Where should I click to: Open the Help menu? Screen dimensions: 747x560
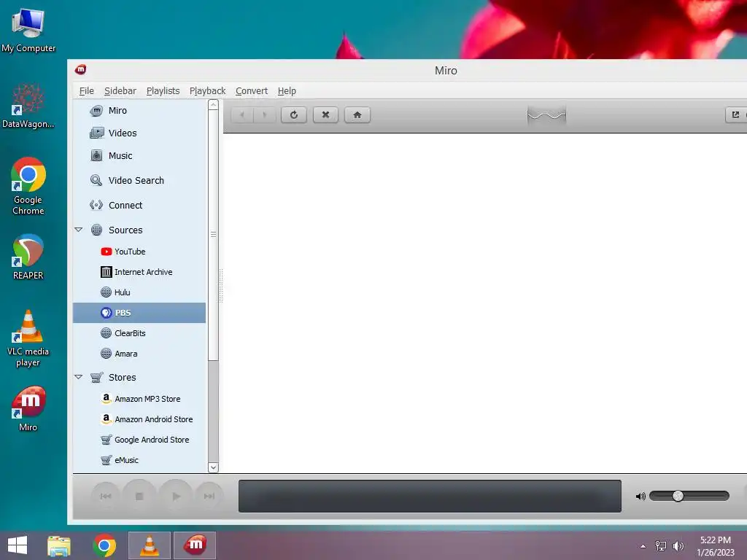(287, 91)
